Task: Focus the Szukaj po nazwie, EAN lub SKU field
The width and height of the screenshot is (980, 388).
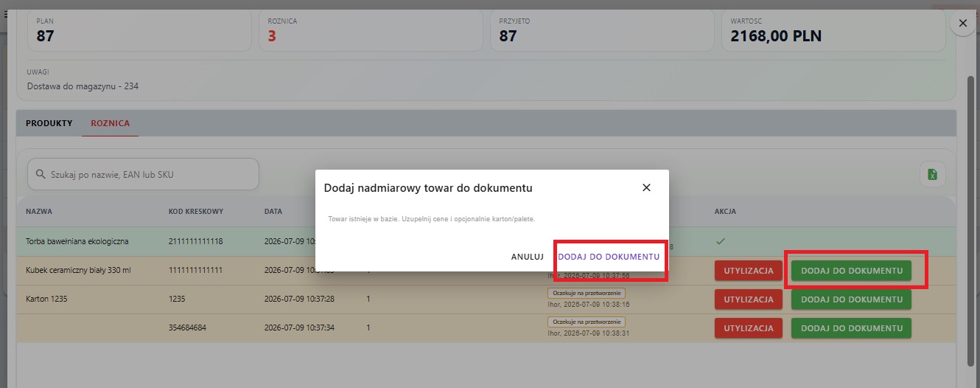Action: tap(143, 174)
